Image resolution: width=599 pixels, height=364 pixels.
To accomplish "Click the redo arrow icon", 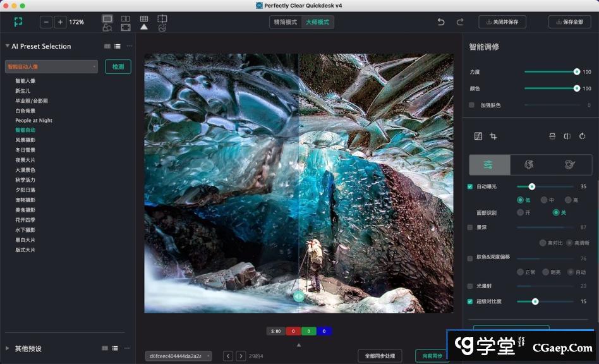I will pos(460,22).
